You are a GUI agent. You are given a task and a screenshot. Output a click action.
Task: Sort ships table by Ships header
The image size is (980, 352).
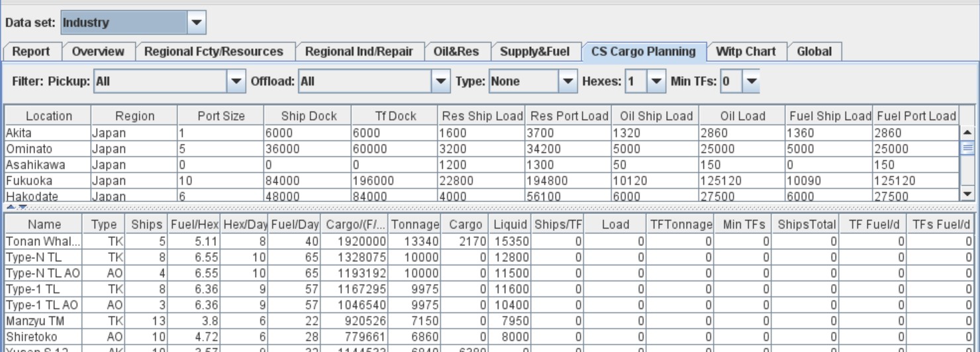[x=146, y=225]
